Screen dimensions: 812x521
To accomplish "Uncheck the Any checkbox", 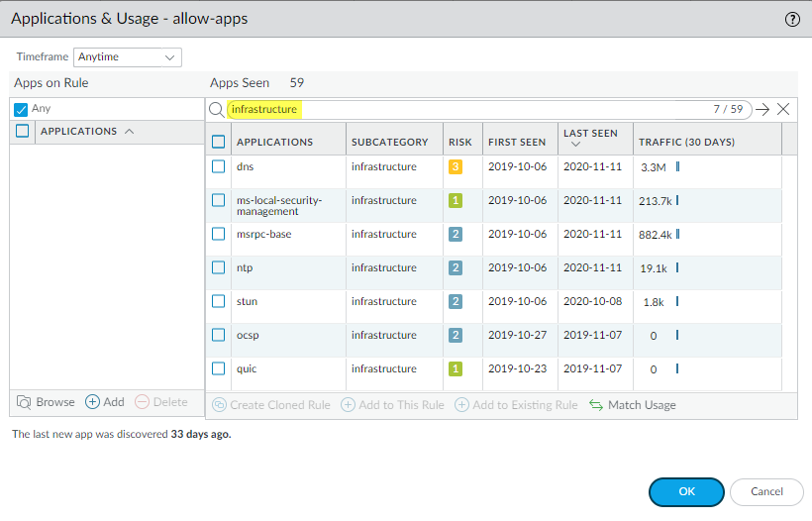I will (21, 109).
